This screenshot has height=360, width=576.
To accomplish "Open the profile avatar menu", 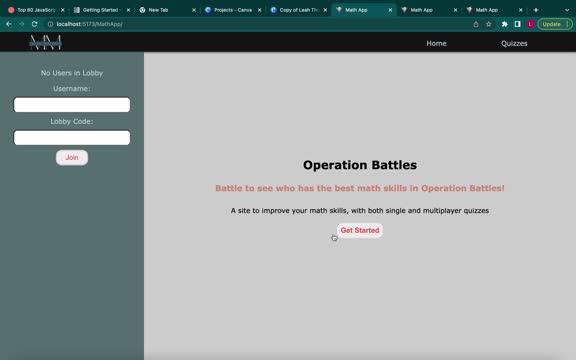I will click(530, 24).
